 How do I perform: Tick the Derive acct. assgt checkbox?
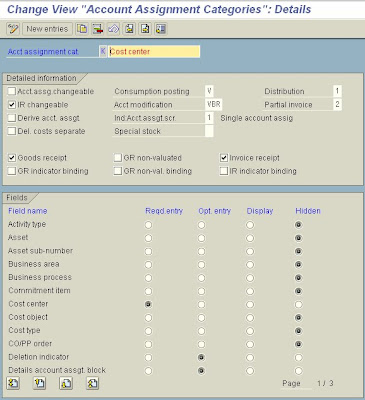click(x=12, y=118)
